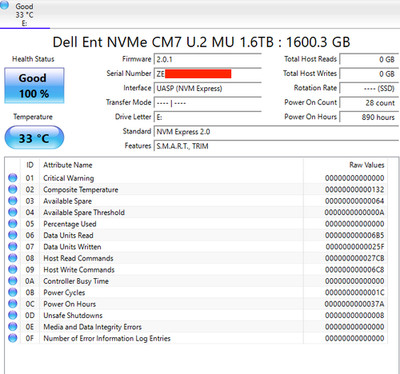Screen dimensions: 400x374
Task: Click the Transfer Mode field
Action: [207, 103]
